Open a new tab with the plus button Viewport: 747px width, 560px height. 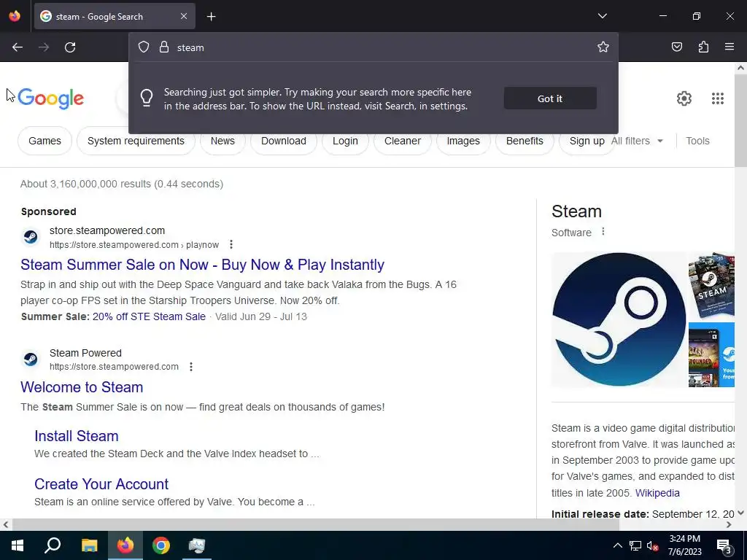click(211, 17)
